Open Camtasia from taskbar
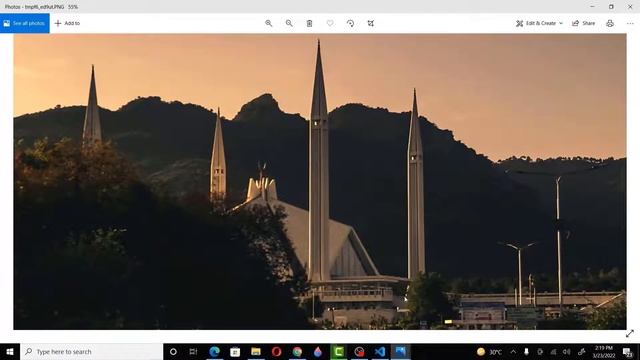 pyautogui.click(x=338, y=351)
